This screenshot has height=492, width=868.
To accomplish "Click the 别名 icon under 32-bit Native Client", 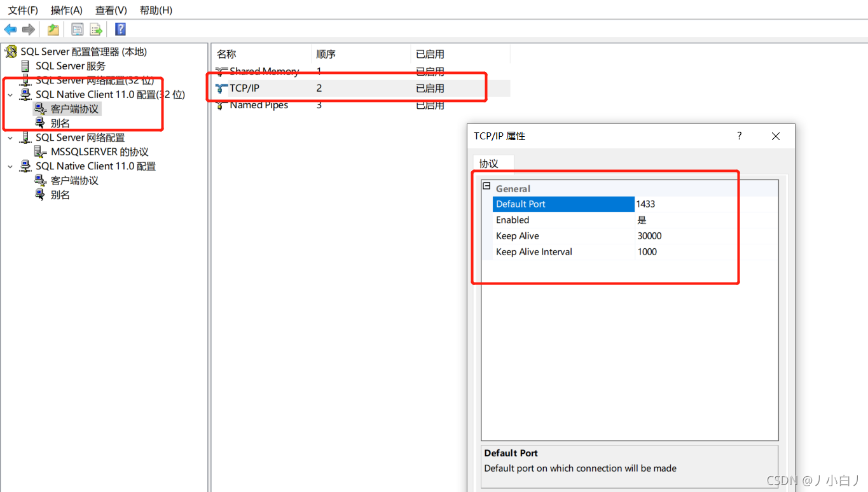I will (x=41, y=123).
